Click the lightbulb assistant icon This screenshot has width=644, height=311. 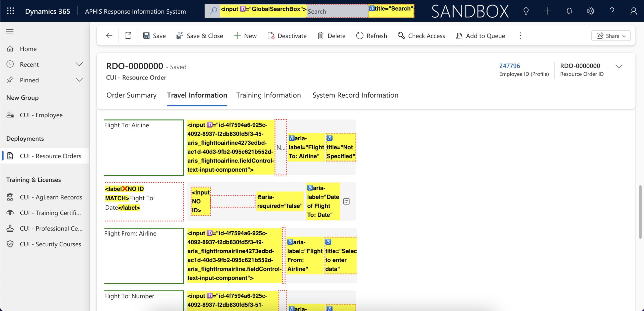(x=526, y=11)
